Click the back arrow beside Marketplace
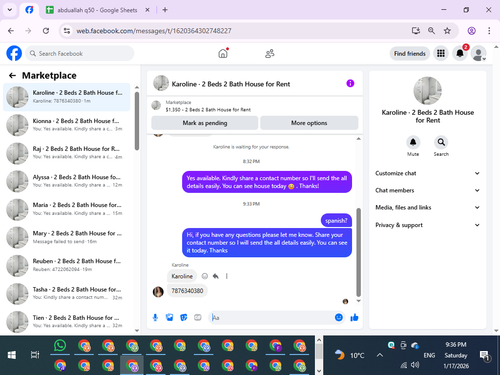Viewport: 500px width, 375px height. pyautogui.click(x=12, y=76)
